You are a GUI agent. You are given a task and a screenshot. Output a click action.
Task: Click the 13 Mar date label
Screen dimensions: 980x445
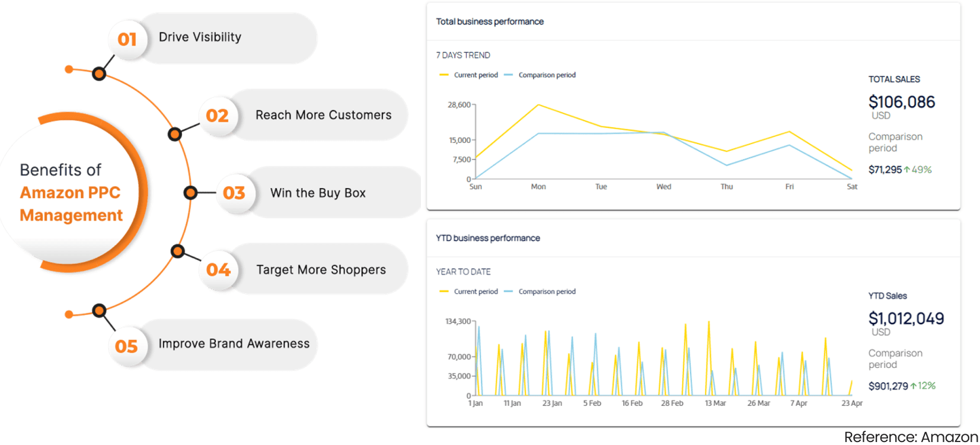pyautogui.click(x=715, y=403)
